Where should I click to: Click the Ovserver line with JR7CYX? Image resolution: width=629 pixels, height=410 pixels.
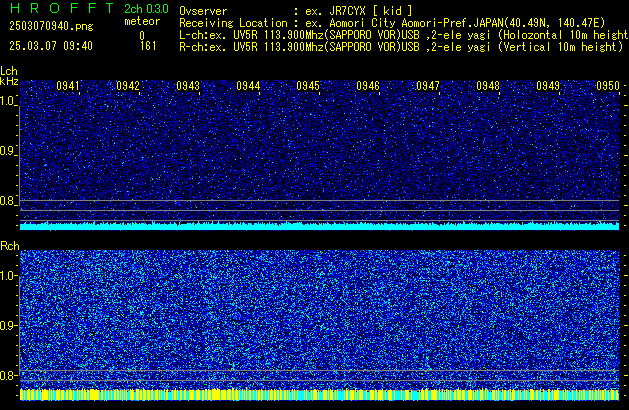tap(296, 11)
